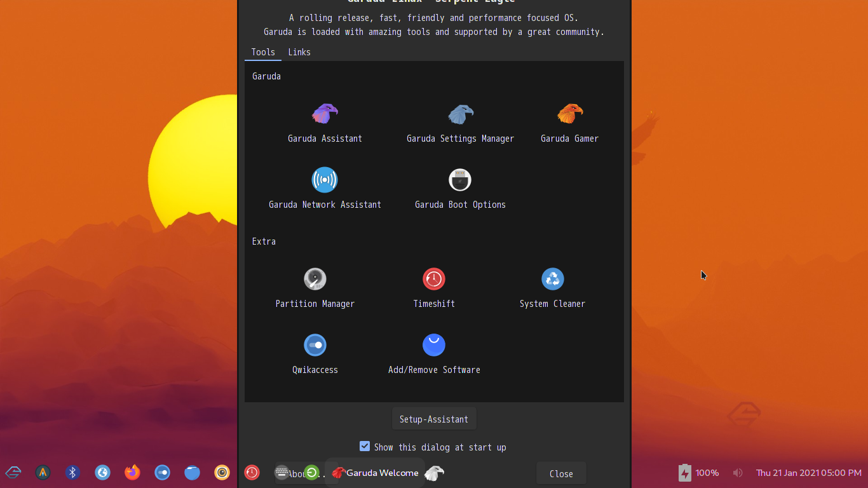
Task: Launch blue globe browser icon in taskbar
Action: click(x=102, y=472)
